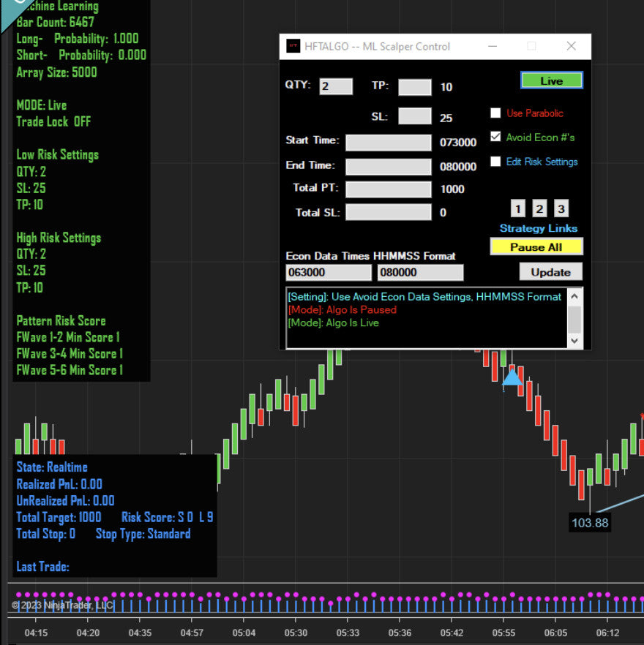
Task: Click the TP input field
Action: click(415, 87)
